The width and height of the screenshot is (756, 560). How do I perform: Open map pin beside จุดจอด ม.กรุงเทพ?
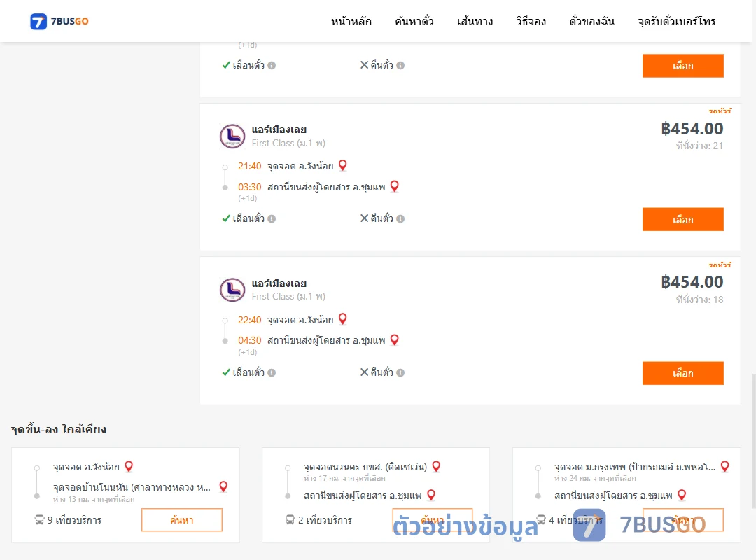point(724,466)
